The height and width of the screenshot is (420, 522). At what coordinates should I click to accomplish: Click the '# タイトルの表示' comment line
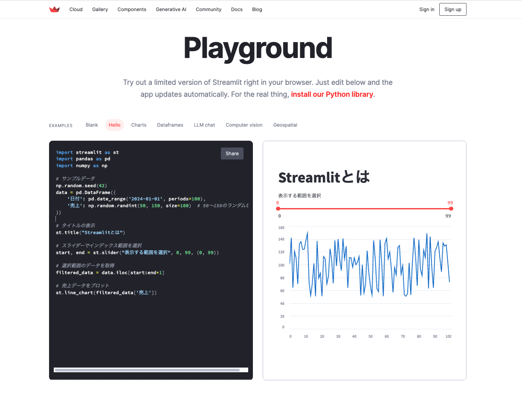(x=75, y=226)
